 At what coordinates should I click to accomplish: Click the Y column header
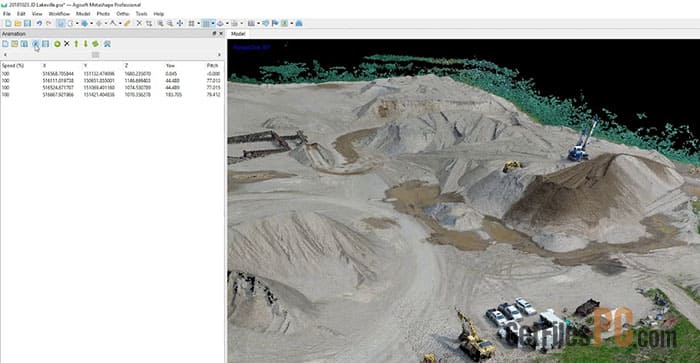85,65
